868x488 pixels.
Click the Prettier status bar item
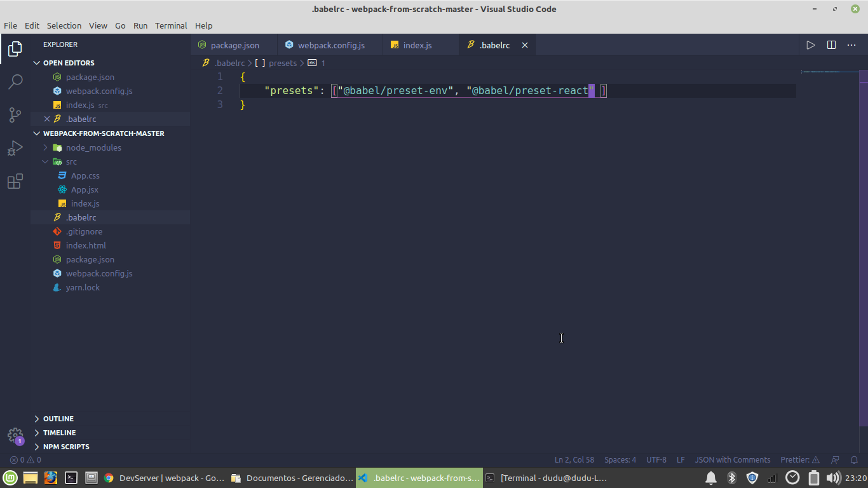799,460
